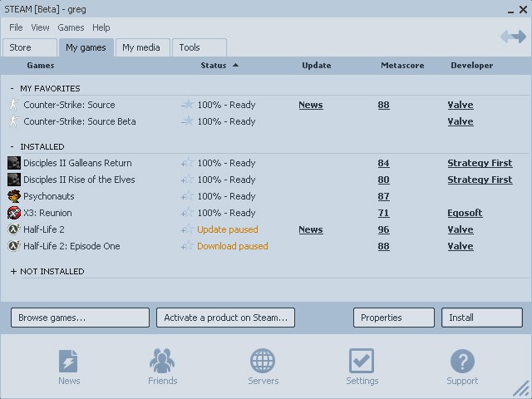Remove Counter-Strike: Source from favorites star
532x399 pixels.
click(x=188, y=105)
